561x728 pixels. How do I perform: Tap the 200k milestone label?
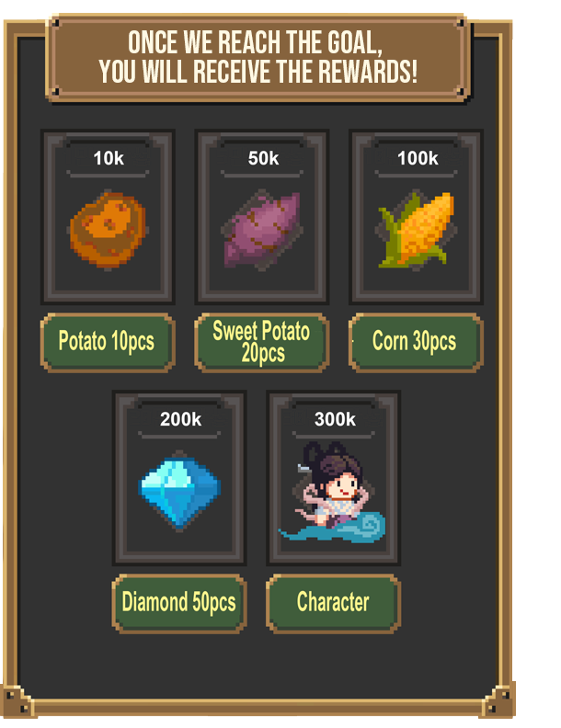[180, 419]
